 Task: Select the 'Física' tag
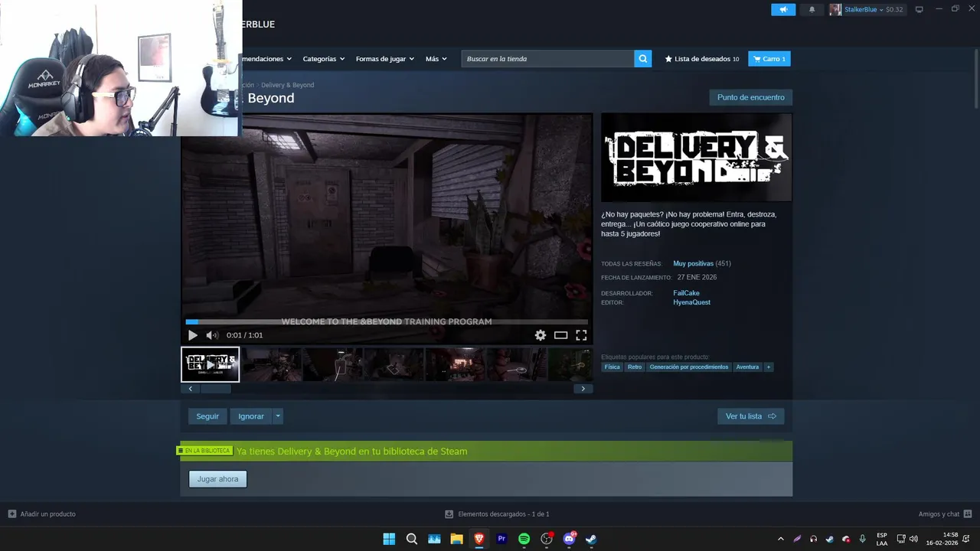tap(612, 367)
